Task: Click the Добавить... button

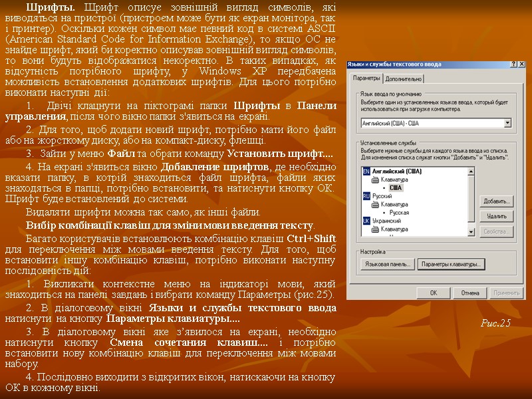Action: (496, 201)
